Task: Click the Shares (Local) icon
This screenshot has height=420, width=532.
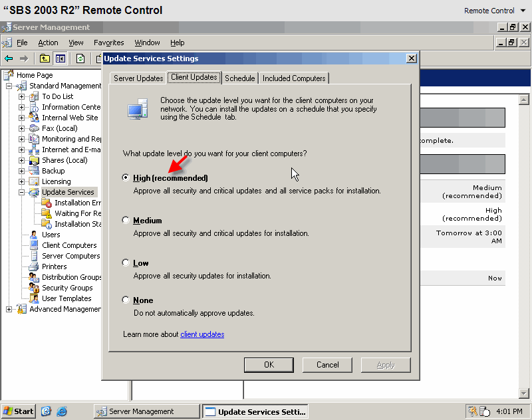Action: pos(34,160)
